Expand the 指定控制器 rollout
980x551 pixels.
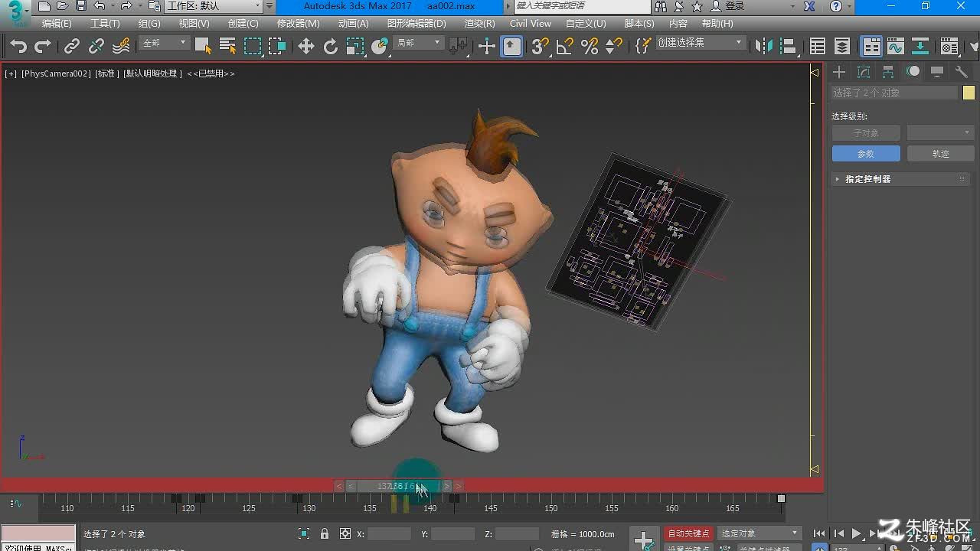click(x=900, y=179)
